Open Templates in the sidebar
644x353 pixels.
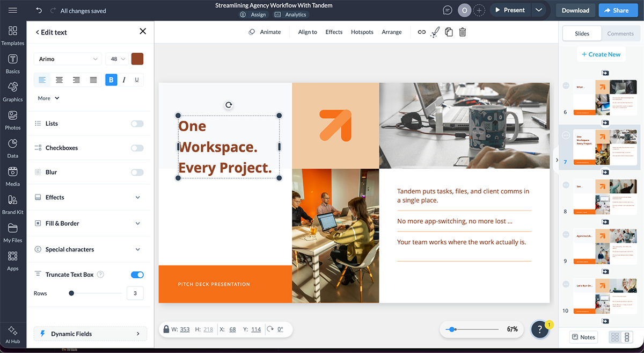pos(13,35)
